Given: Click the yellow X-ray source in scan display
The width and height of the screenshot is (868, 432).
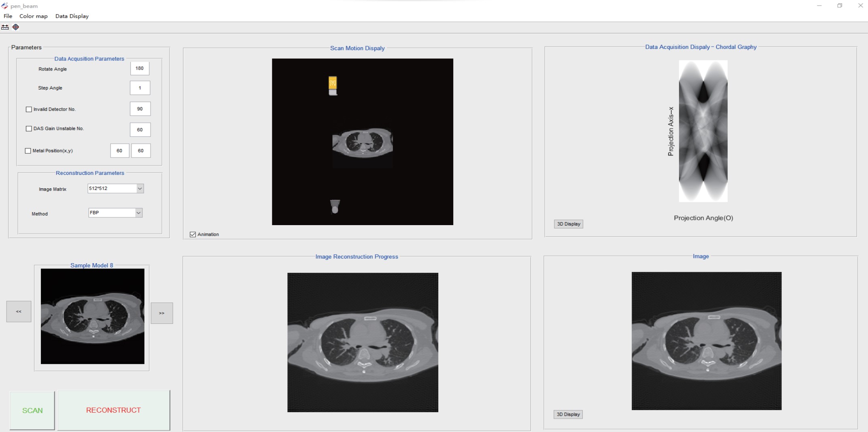Looking at the screenshot, I should pos(333,83).
